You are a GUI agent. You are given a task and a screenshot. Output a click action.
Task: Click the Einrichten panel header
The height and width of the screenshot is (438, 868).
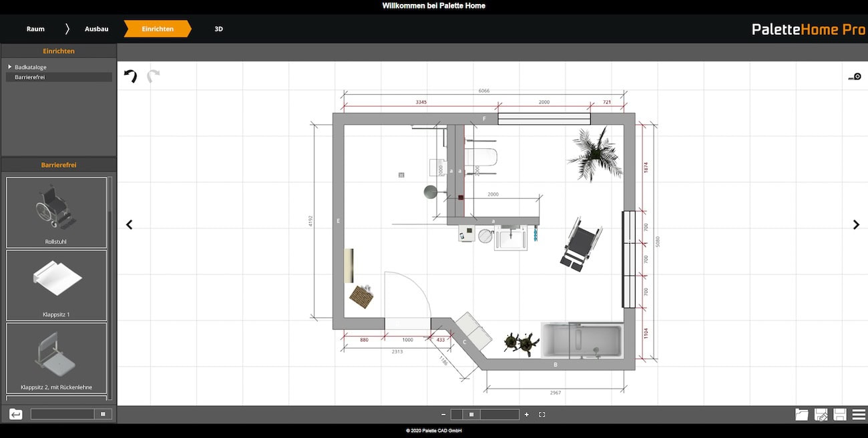coord(59,51)
